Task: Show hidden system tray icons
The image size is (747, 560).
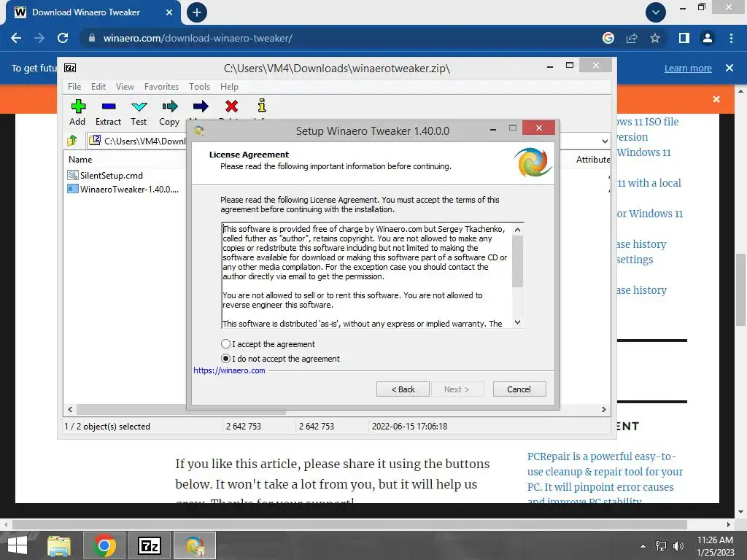Action: pos(643,545)
